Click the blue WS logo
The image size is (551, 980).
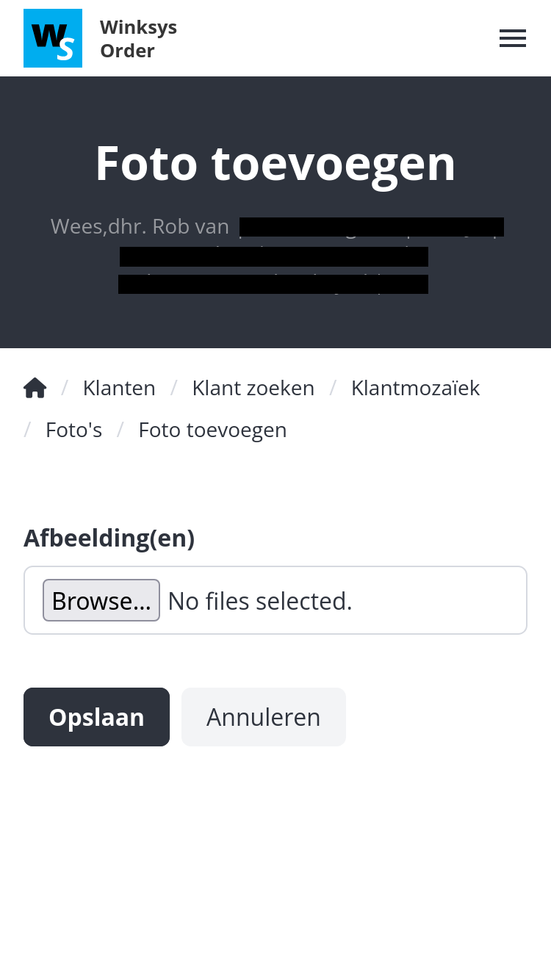click(x=53, y=38)
